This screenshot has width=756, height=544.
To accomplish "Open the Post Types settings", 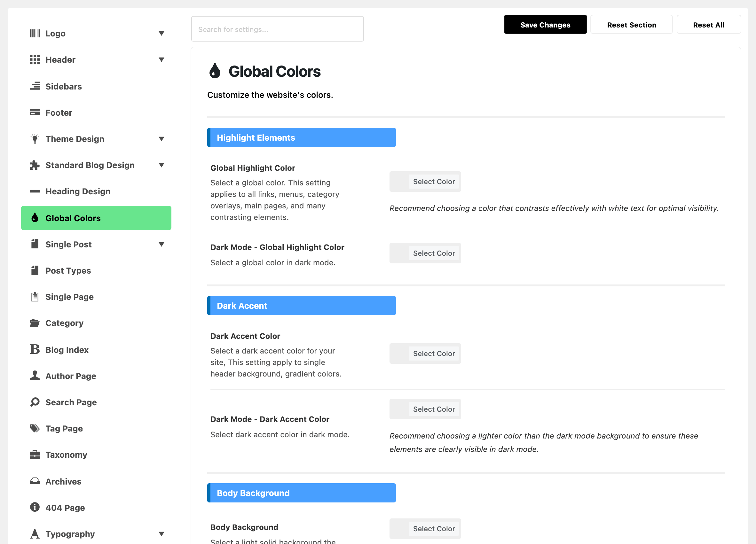I will tap(68, 270).
